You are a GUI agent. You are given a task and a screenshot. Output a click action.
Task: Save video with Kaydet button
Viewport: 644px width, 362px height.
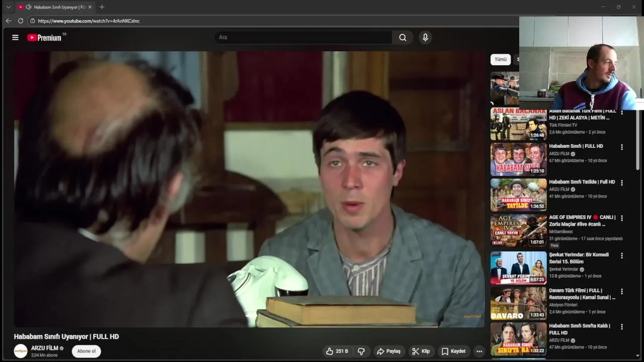[454, 351]
